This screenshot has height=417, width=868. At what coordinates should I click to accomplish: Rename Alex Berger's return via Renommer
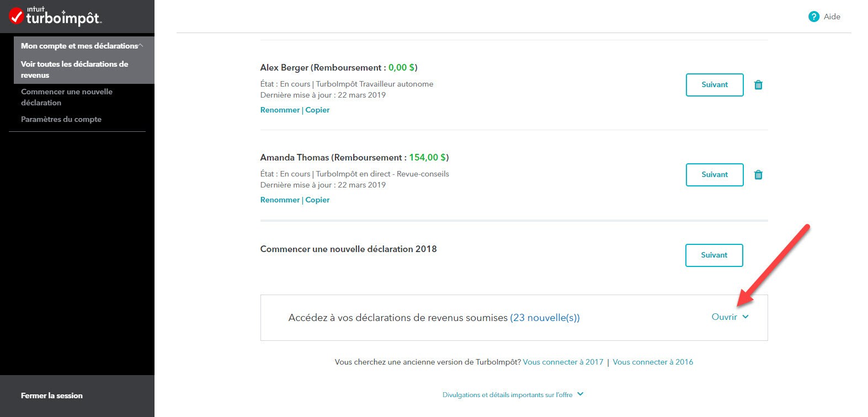[280, 110]
